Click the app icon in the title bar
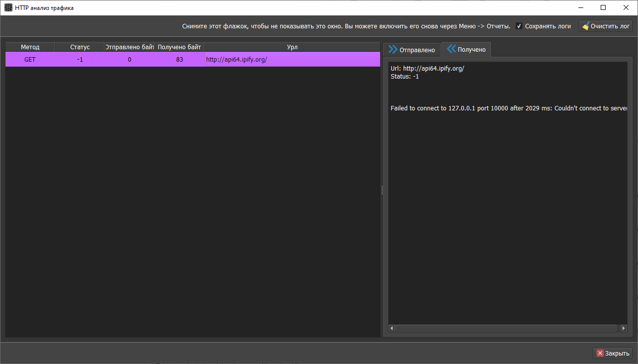Screen dimensions: 638x364 coord(8,8)
